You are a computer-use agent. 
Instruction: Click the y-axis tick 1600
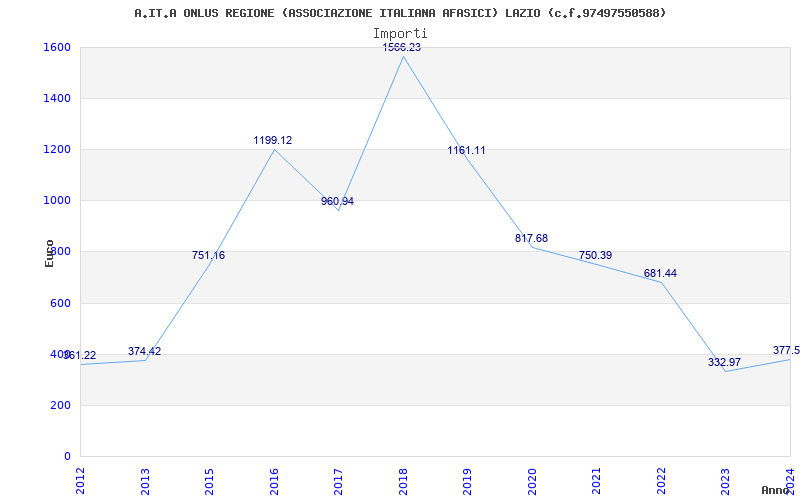click(x=55, y=47)
